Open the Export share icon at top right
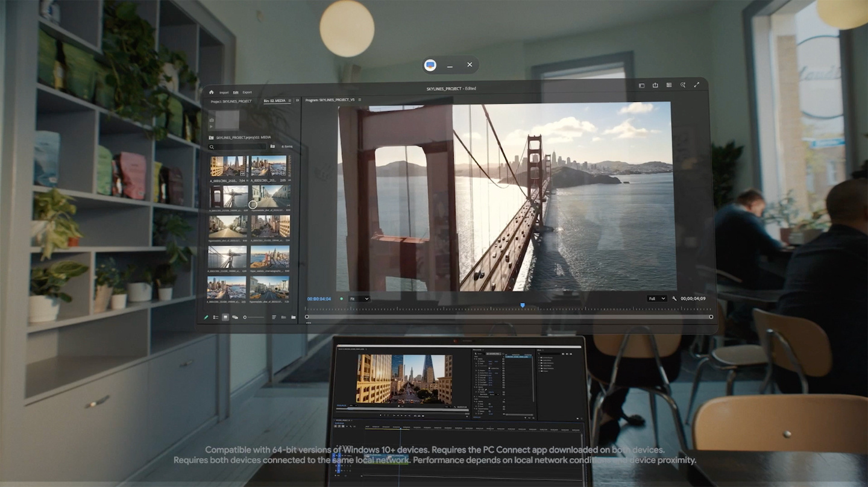 655,86
